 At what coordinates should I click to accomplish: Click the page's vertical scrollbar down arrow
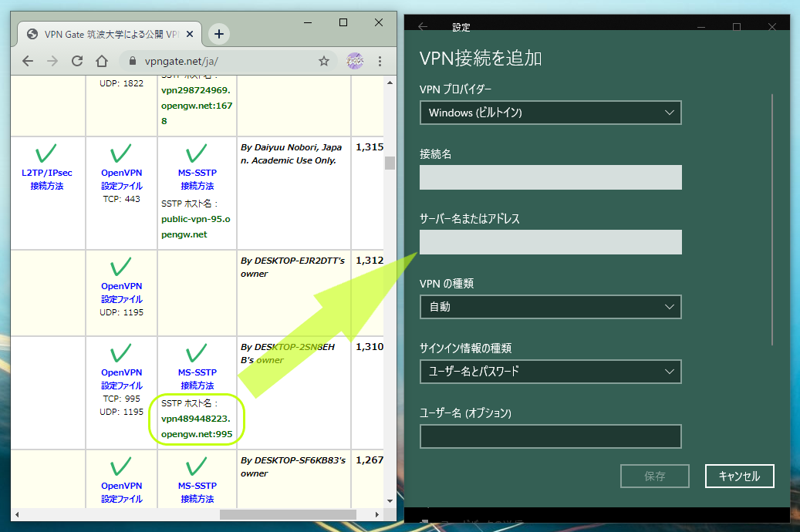coord(390,501)
